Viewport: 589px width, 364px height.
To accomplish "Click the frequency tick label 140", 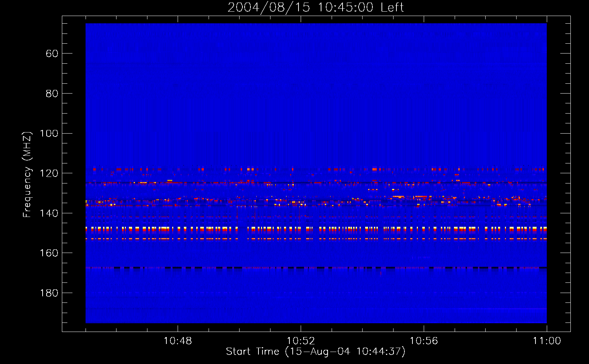I will point(49,213).
